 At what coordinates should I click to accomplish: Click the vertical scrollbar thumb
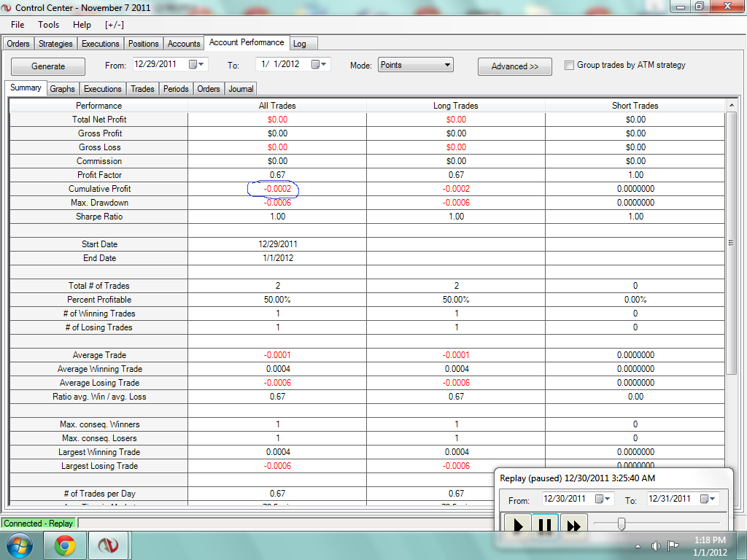pyautogui.click(x=731, y=243)
